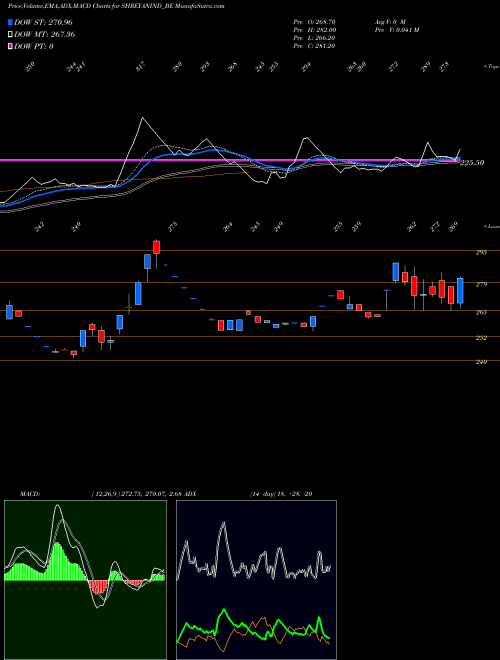Click the last blue candlestick on the right
The width and height of the screenshot is (500, 660).
tap(460, 290)
